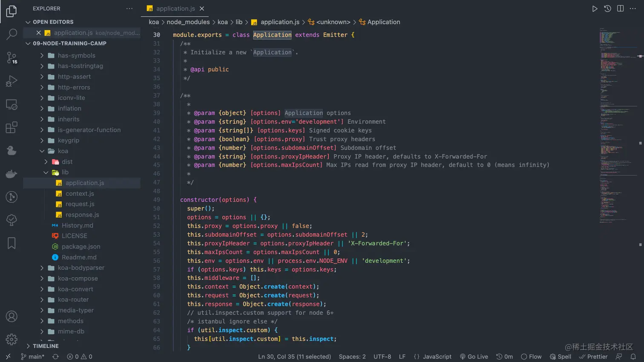Click application.js in the breadcrumb path
Viewport: 644px width, 362px height.
pos(275,22)
